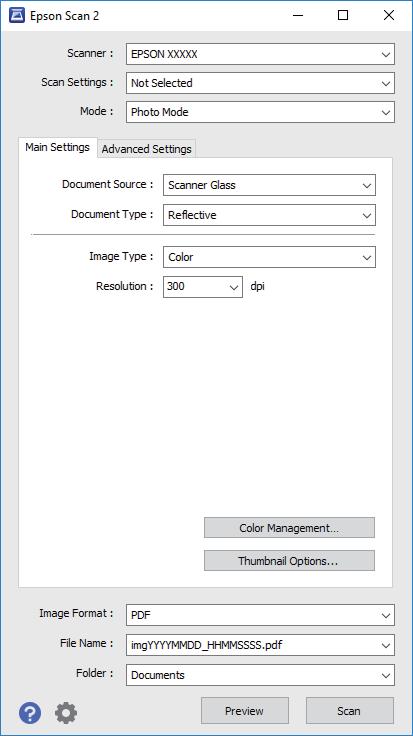Expand the Scanner dropdown showing EPSON XXXXX
This screenshot has height=736, width=413.
coord(260,54)
